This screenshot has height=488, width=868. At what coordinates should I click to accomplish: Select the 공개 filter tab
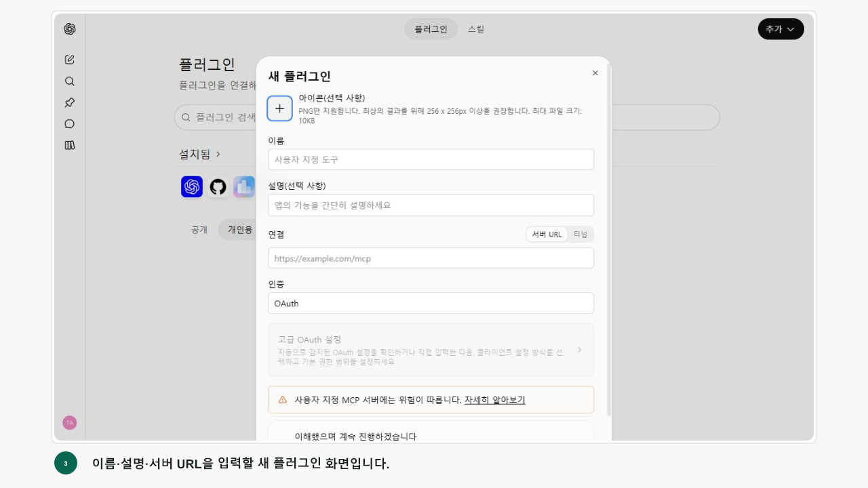click(199, 230)
